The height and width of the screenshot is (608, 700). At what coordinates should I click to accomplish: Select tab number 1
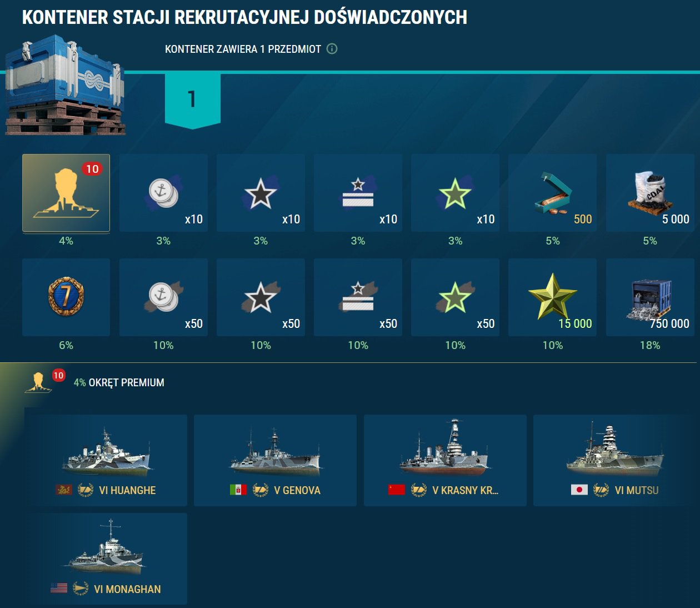(x=193, y=101)
